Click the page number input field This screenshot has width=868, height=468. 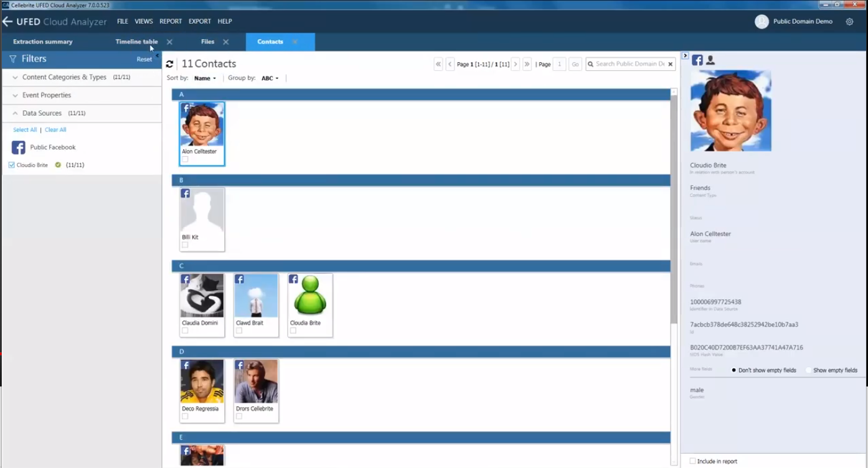tap(559, 64)
